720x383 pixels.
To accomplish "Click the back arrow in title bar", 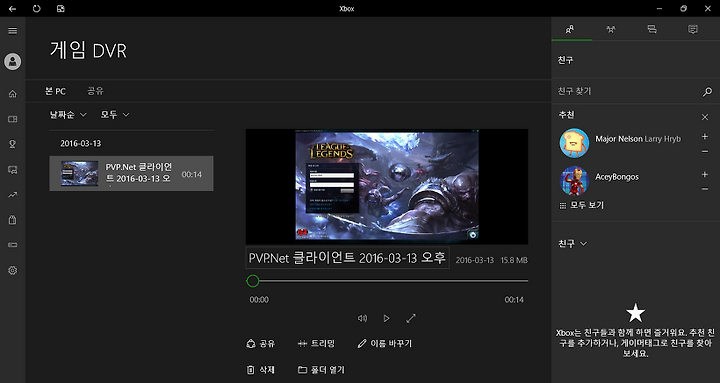I will pyautogui.click(x=12, y=9).
